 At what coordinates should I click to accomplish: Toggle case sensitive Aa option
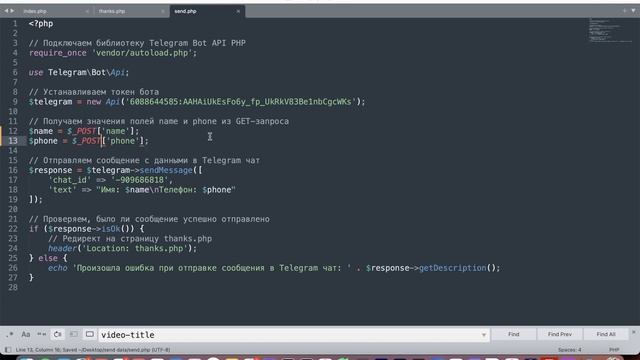pyautogui.click(x=25, y=335)
